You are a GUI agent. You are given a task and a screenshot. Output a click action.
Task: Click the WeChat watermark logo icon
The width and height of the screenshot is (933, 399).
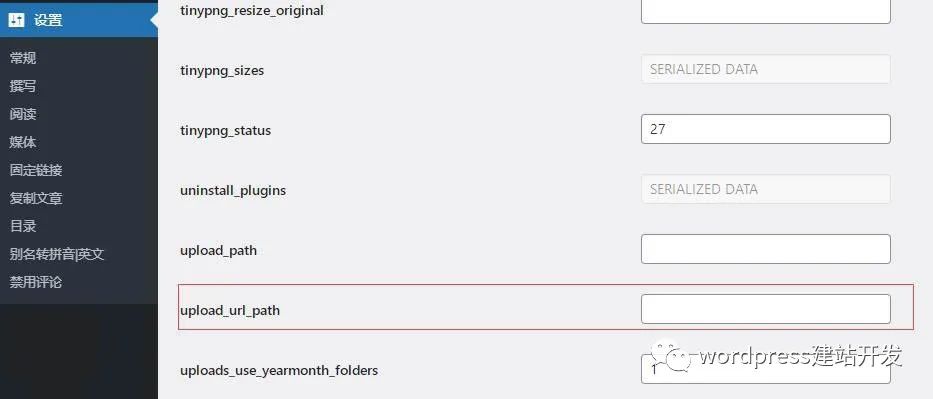point(671,356)
